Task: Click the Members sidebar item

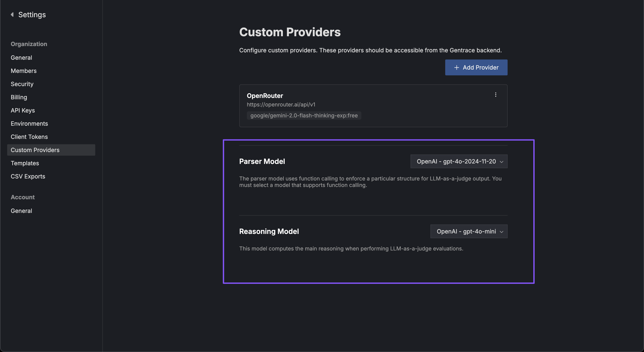Action: (x=23, y=71)
